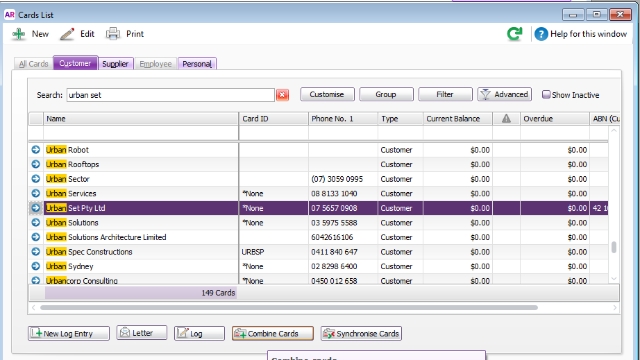Open the Advanced filter button
Viewport: 640px width, 360px height.
tap(504, 94)
